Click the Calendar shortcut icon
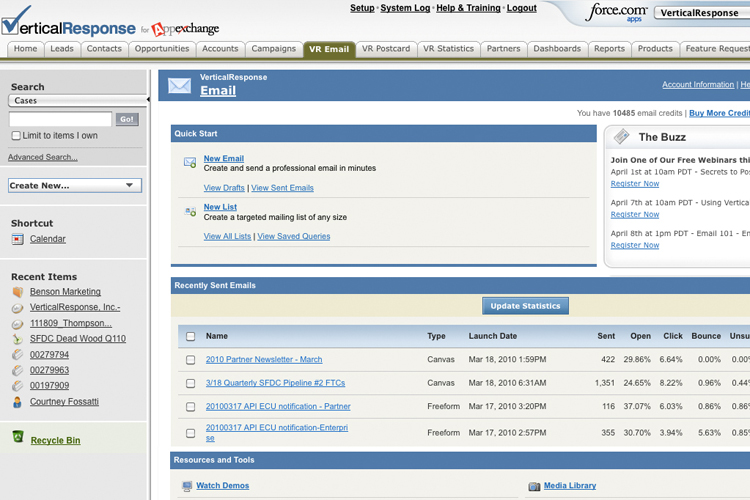The height and width of the screenshot is (500, 750). (x=17, y=239)
